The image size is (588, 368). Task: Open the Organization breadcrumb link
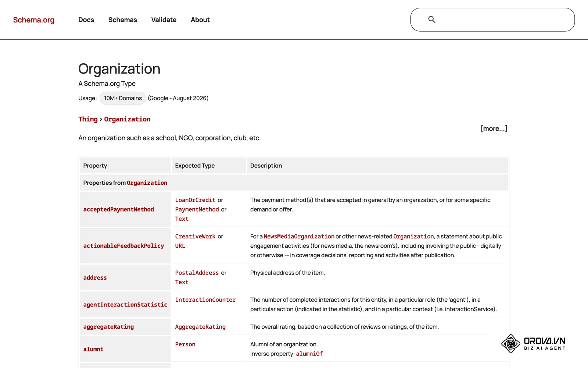(127, 119)
